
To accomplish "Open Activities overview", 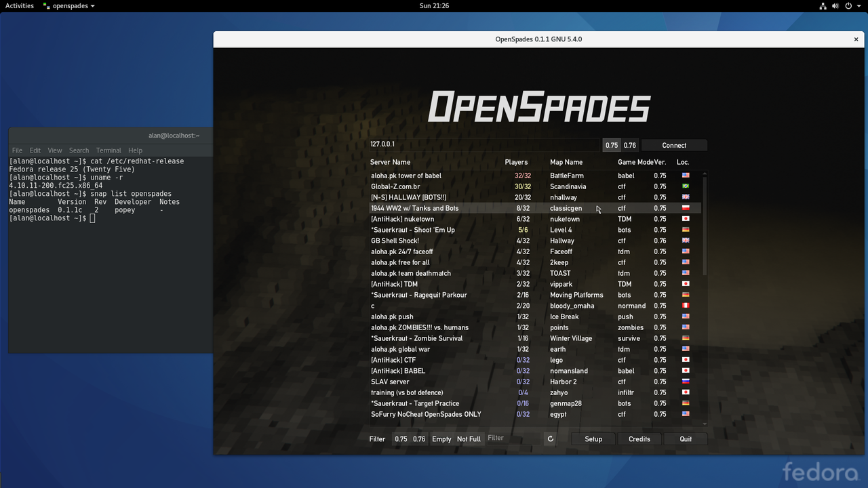I will point(20,5).
